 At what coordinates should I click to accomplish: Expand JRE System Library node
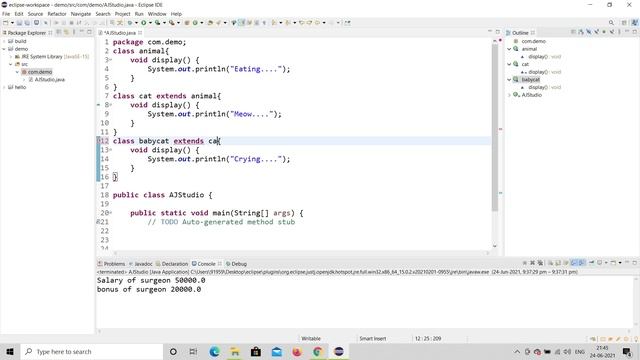11,57
